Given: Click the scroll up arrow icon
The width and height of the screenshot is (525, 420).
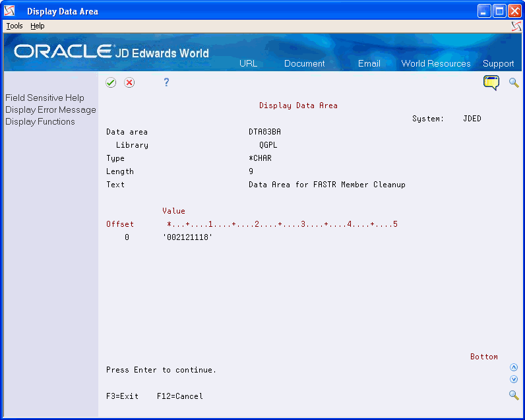Looking at the screenshot, I should click(x=514, y=367).
